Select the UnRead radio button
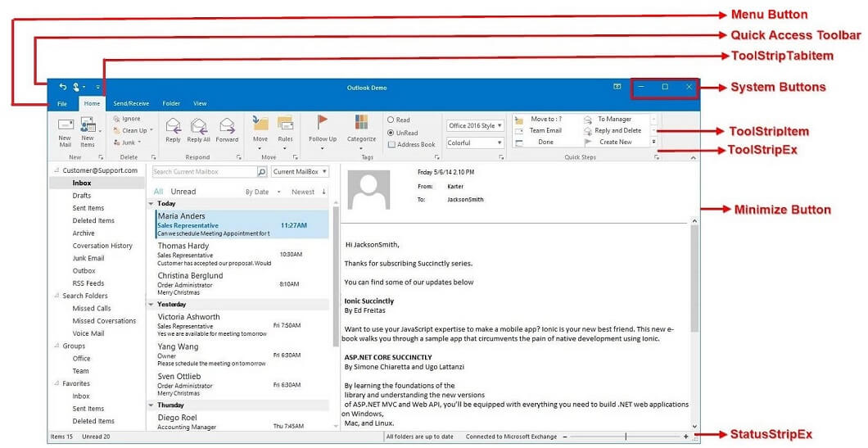This screenshot has width=868, height=448. point(391,133)
